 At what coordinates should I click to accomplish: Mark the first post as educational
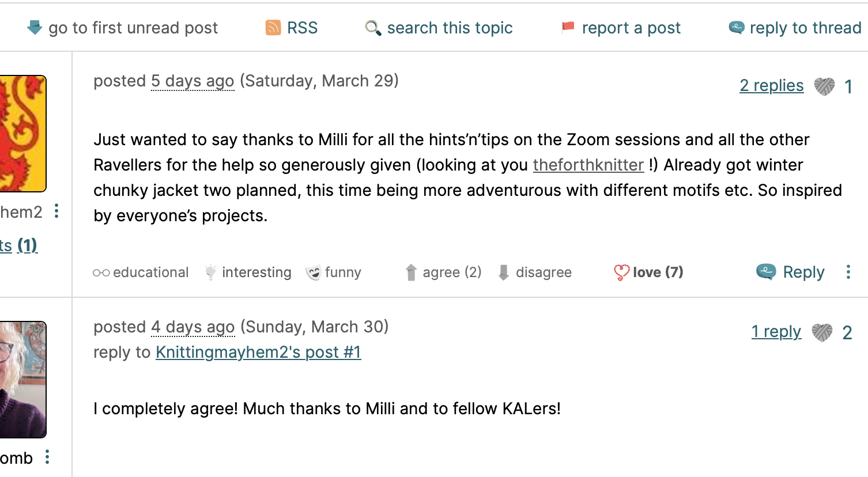click(141, 272)
